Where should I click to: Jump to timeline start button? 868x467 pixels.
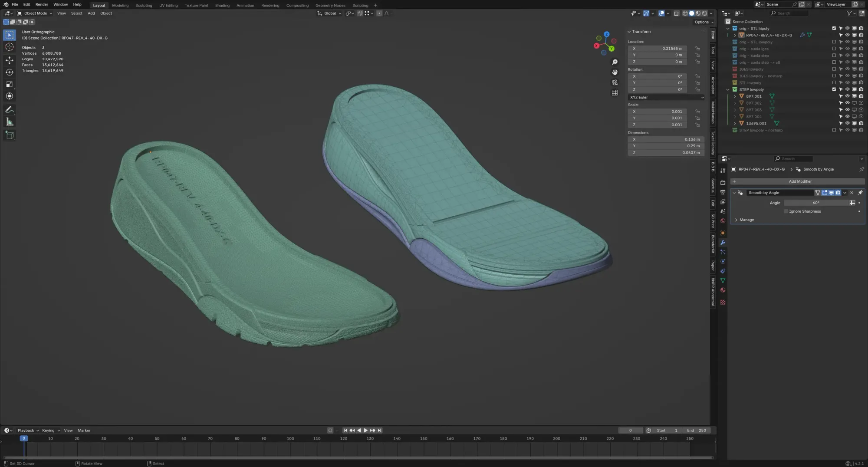coord(345,431)
